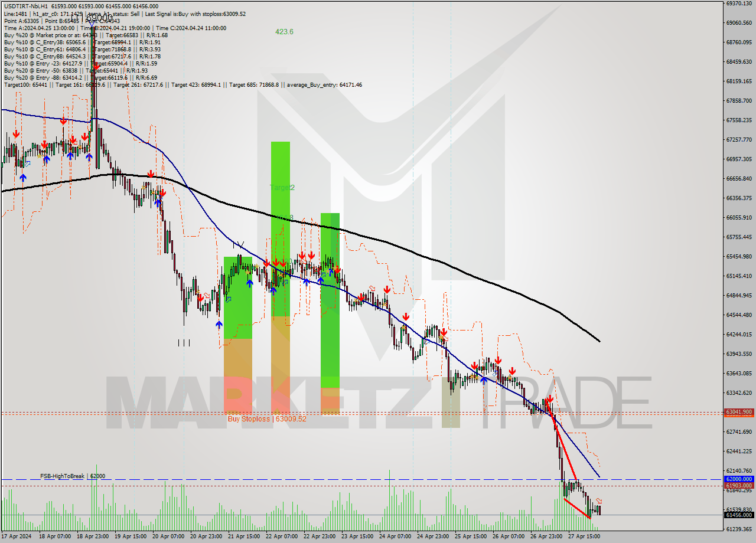
Task: Click the 67558.235 price axis label
Action: tap(738, 120)
